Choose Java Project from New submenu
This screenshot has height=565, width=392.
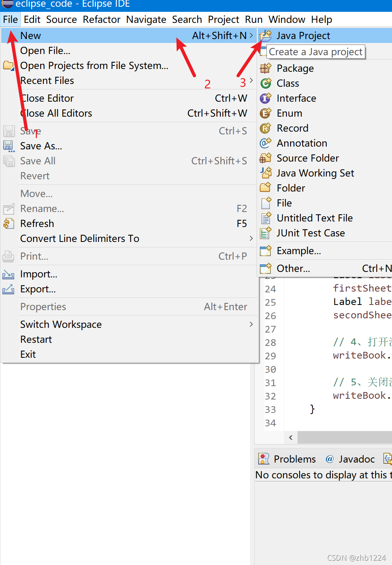click(x=325, y=35)
